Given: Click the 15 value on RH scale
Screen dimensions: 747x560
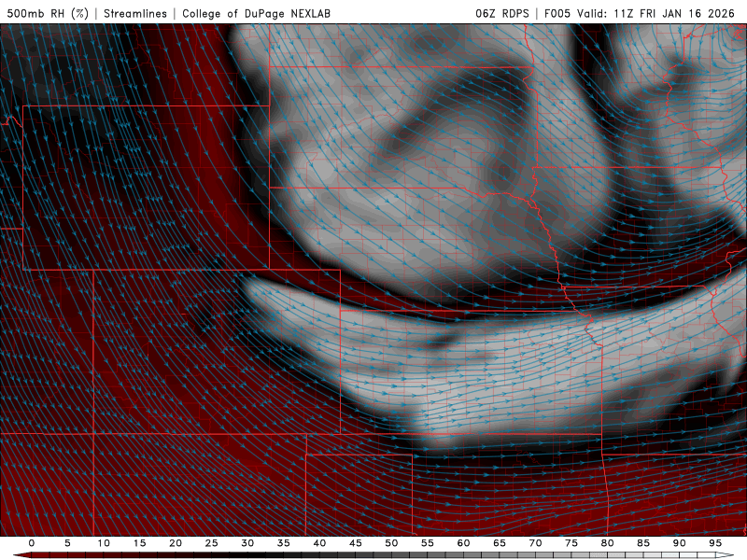Looking at the screenshot, I should (x=139, y=543).
